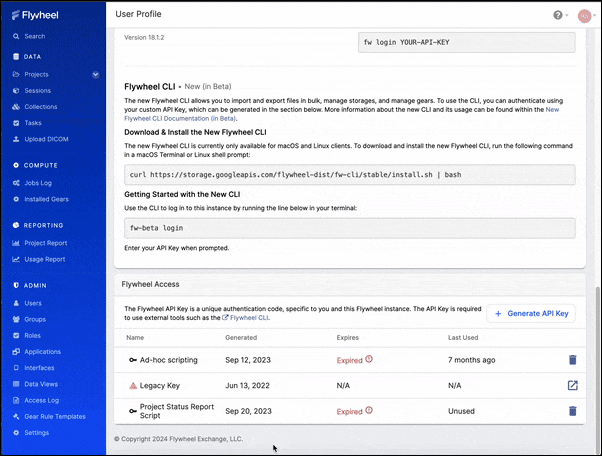
Task: Click the Projects folder icon
Action: pos(16,74)
